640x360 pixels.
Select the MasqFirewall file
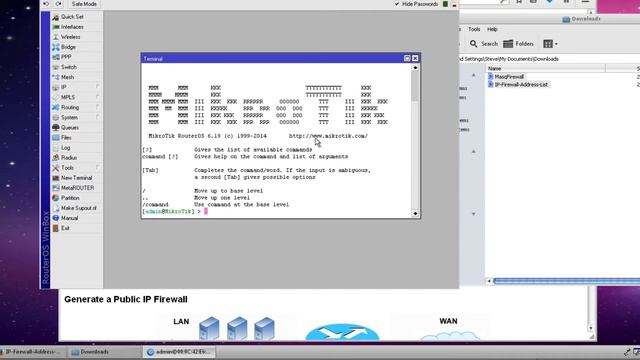pyautogui.click(x=506, y=77)
